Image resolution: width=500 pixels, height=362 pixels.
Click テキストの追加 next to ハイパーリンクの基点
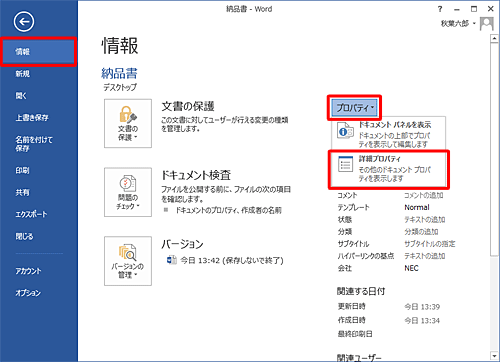point(425,256)
